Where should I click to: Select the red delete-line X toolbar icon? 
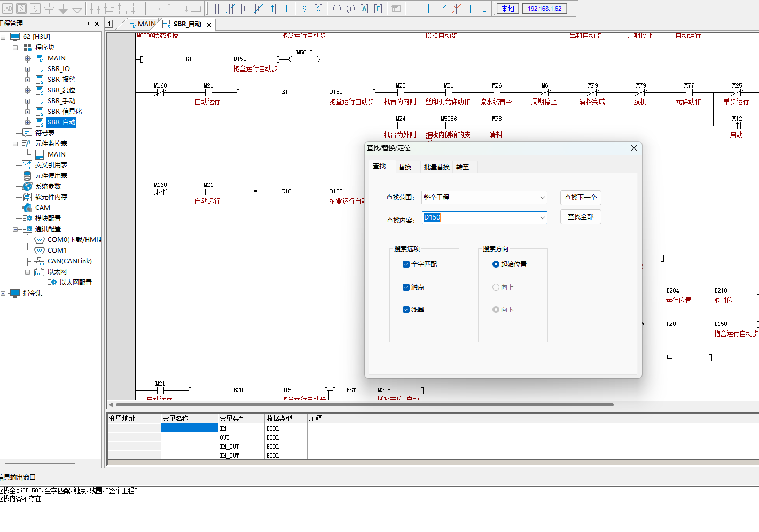pyautogui.click(x=456, y=9)
